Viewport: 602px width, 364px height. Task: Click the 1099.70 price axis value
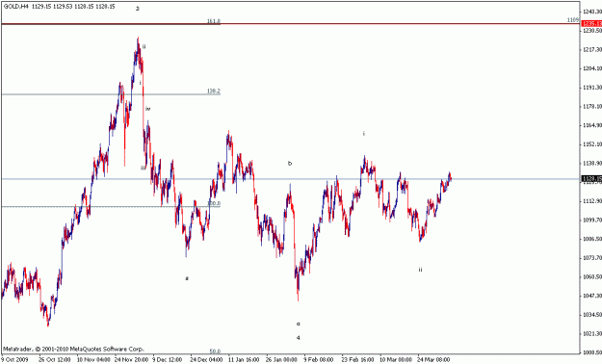(592, 220)
